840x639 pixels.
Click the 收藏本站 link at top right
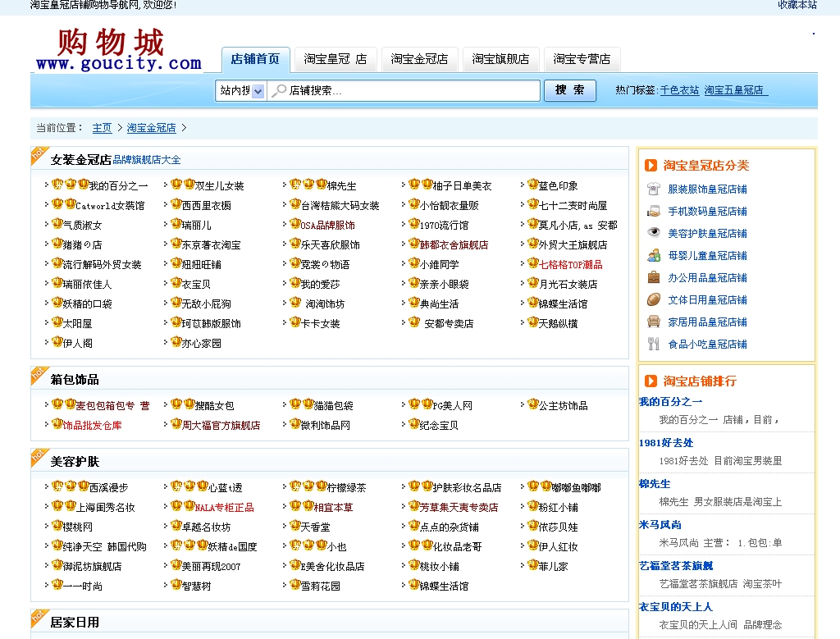(797, 5)
